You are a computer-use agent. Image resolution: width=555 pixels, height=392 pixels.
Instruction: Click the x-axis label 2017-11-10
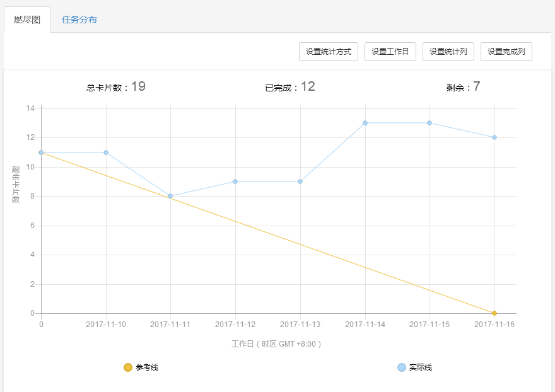click(x=106, y=325)
